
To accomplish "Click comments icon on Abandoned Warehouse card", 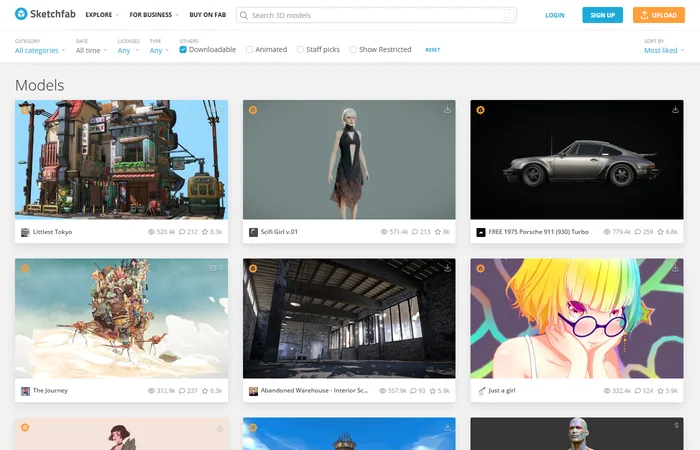I will (413, 391).
